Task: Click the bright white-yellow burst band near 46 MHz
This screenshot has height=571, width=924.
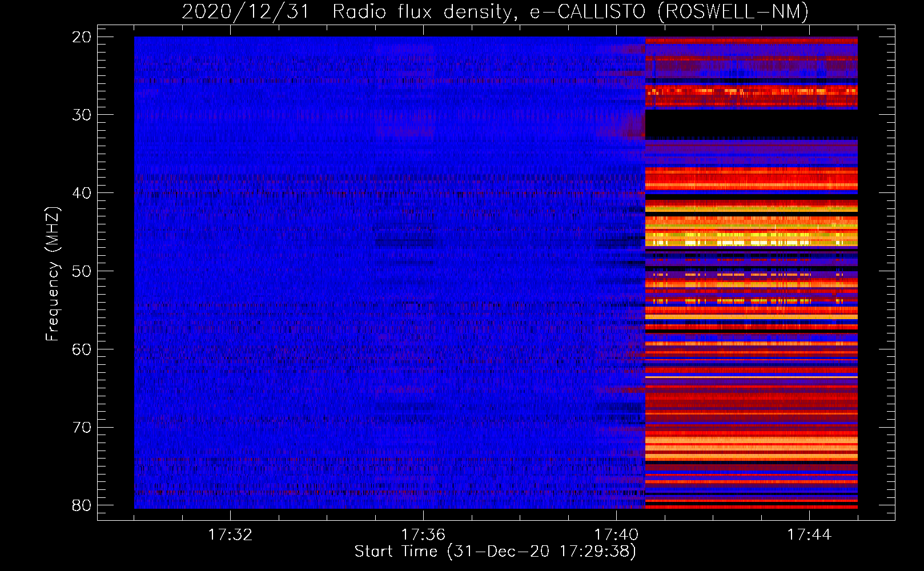Action: pyautogui.click(x=752, y=243)
